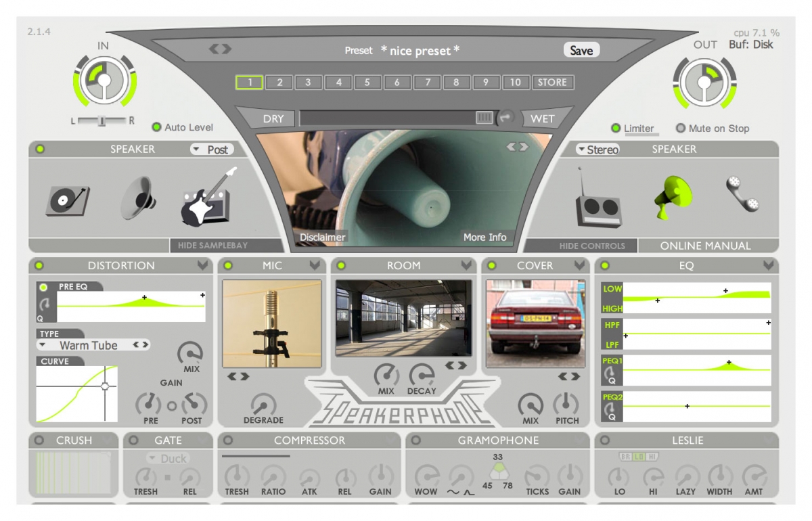
Task: Expand the DISTORTION section chevron
Action: [202, 265]
